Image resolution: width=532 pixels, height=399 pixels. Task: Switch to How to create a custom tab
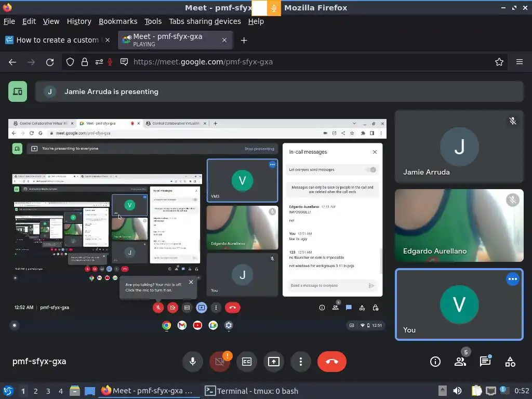pos(57,40)
